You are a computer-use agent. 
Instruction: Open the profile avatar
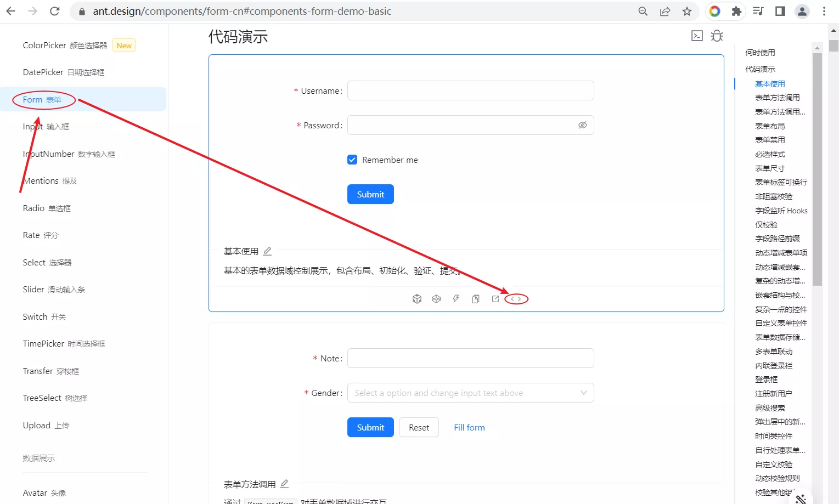(802, 11)
